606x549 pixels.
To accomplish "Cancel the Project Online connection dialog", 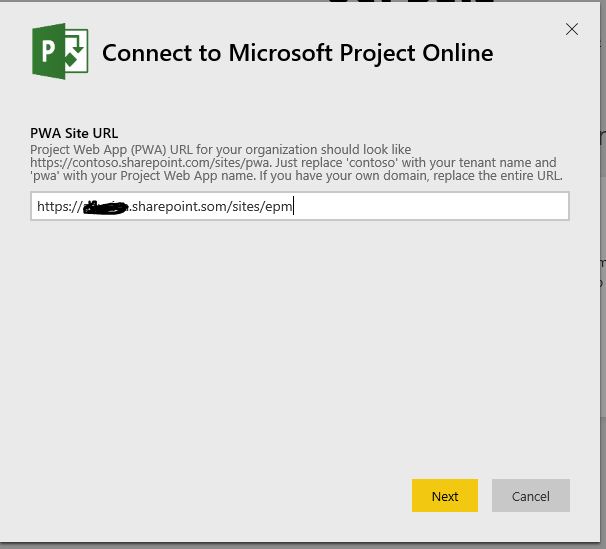I will (x=531, y=496).
